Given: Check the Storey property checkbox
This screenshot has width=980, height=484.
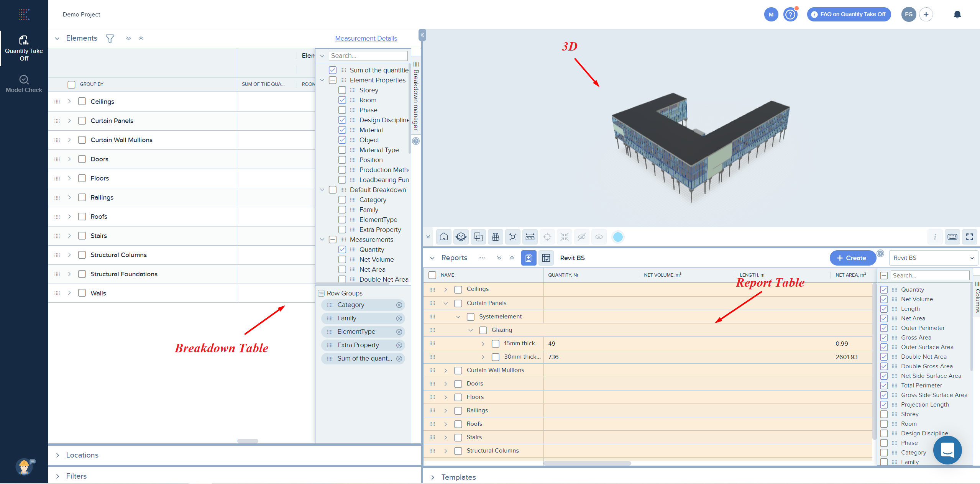Looking at the screenshot, I should click(x=342, y=90).
